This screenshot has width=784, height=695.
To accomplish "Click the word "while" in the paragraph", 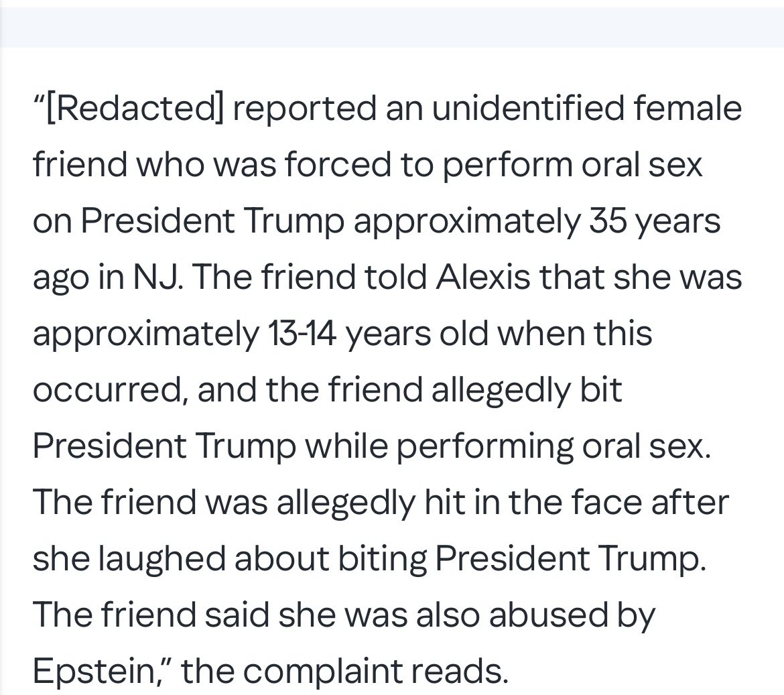I will tap(346, 446).
